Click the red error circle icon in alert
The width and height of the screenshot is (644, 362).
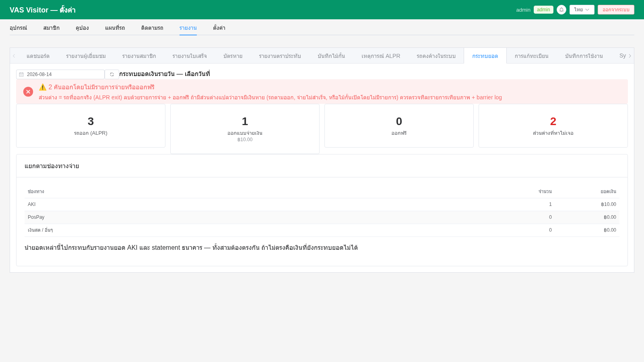click(x=28, y=92)
